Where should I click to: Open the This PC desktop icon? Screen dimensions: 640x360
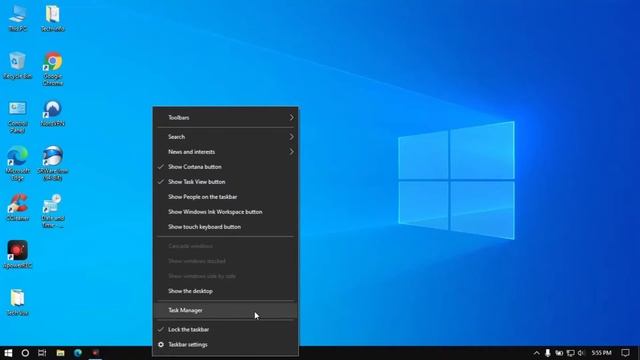[18, 18]
